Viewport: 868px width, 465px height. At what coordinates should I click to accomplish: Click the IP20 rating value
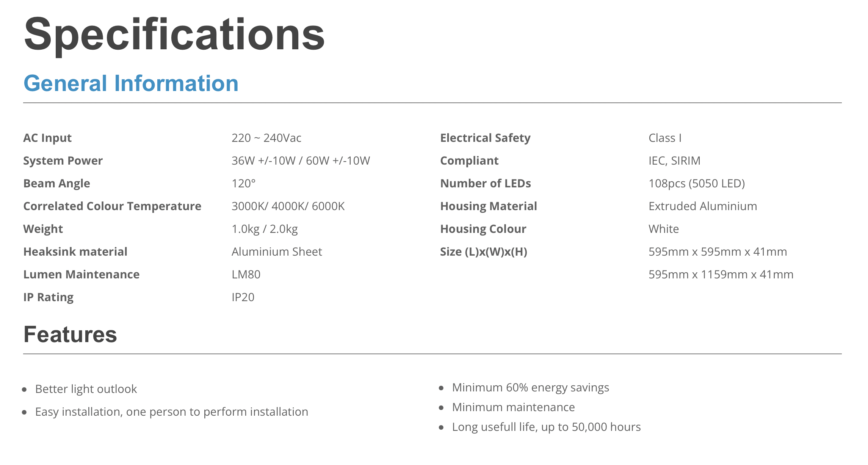point(243,297)
